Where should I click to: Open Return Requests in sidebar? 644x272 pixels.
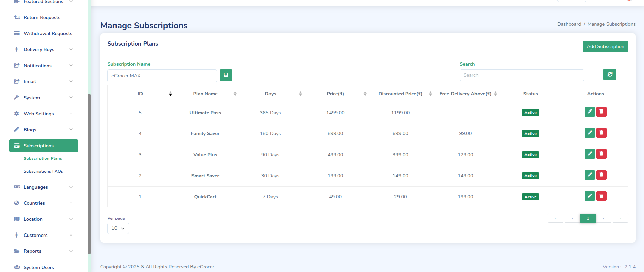(42, 17)
